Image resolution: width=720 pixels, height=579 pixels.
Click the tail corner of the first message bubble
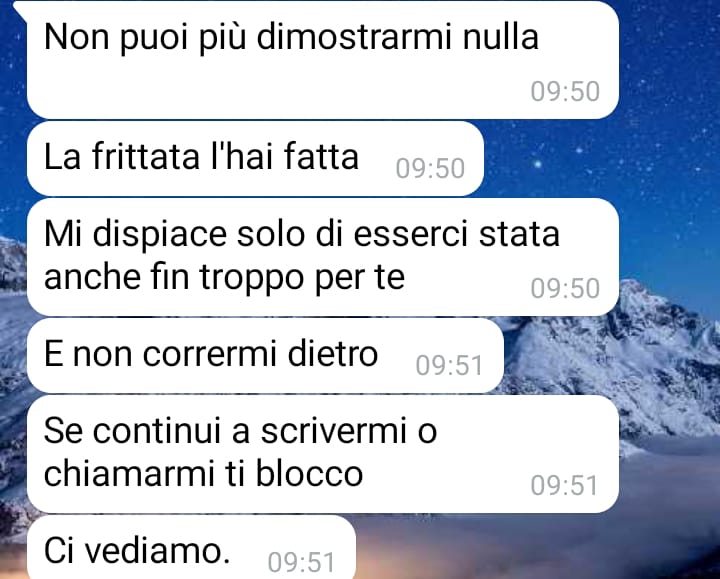pyautogui.click(x=20, y=9)
